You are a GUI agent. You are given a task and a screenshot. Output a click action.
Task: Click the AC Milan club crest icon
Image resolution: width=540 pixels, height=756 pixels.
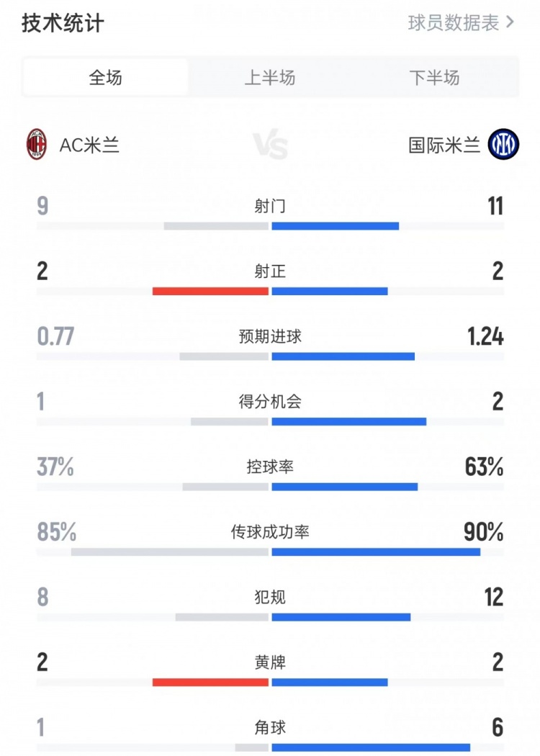36,144
